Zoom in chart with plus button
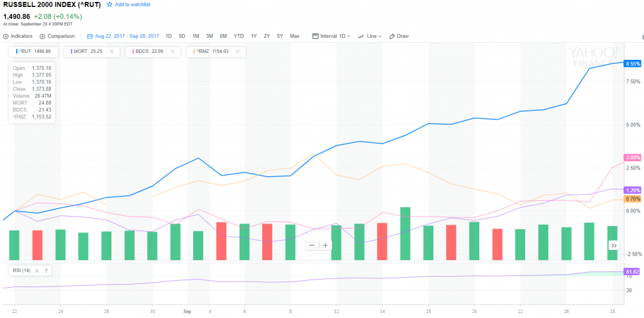The image size is (644, 318). click(x=325, y=245)
